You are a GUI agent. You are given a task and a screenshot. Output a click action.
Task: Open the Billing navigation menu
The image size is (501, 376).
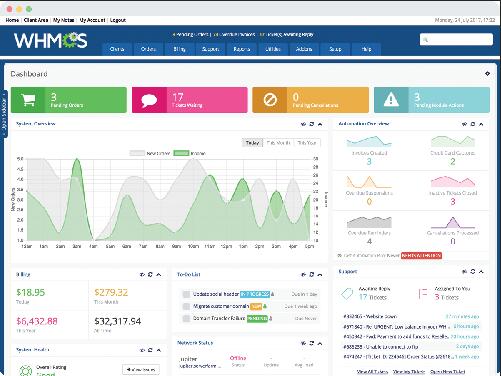coord(179,49)
